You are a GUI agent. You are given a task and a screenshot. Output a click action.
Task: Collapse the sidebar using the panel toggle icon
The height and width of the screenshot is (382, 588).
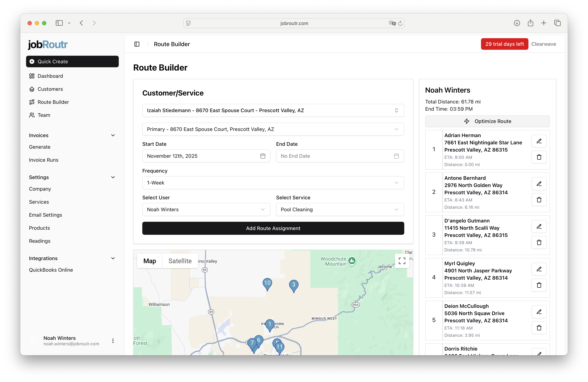coord(137,44)
